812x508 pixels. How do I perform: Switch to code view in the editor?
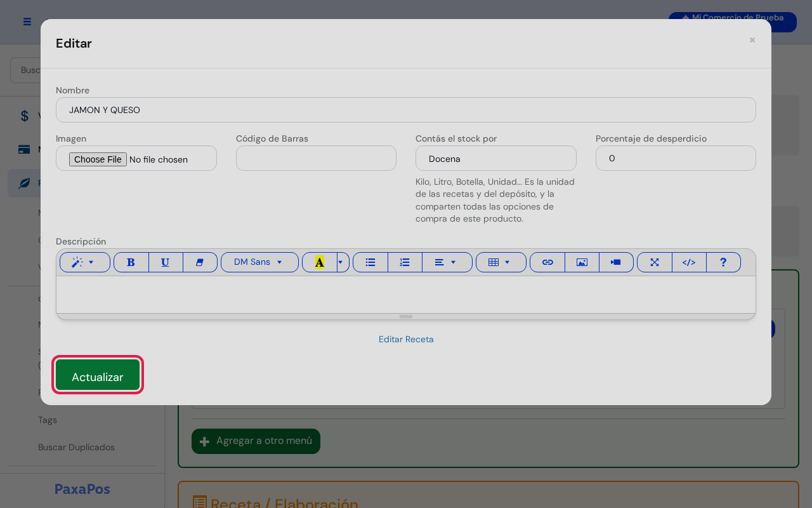pos(689,262)
